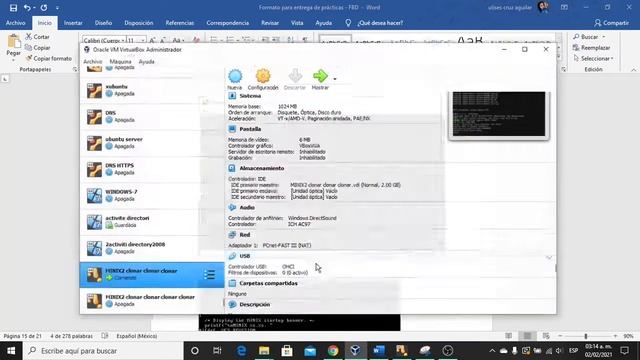
Task: Click Compartir button in Word
Action: (611, 23)
